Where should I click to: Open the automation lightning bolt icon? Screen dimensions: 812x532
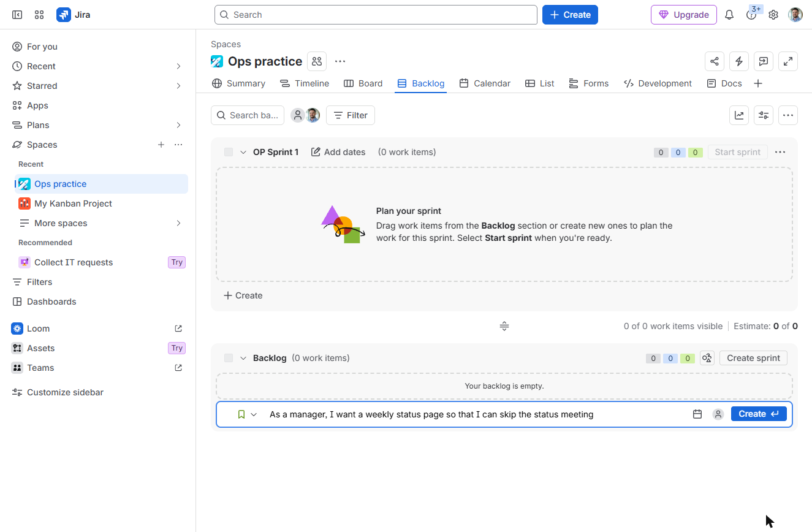pyautogui.click(x=739, y=61)
